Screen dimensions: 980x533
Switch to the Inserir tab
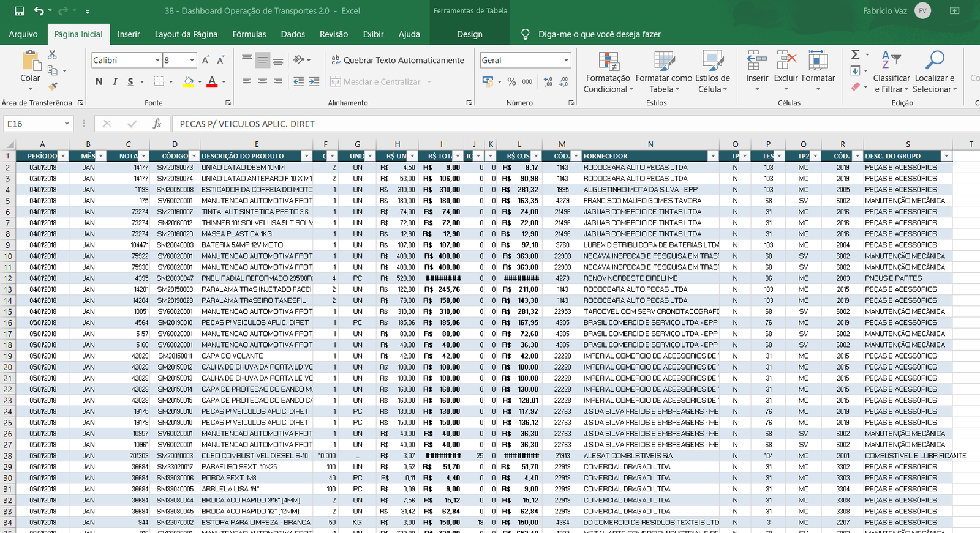coord(129,34)
